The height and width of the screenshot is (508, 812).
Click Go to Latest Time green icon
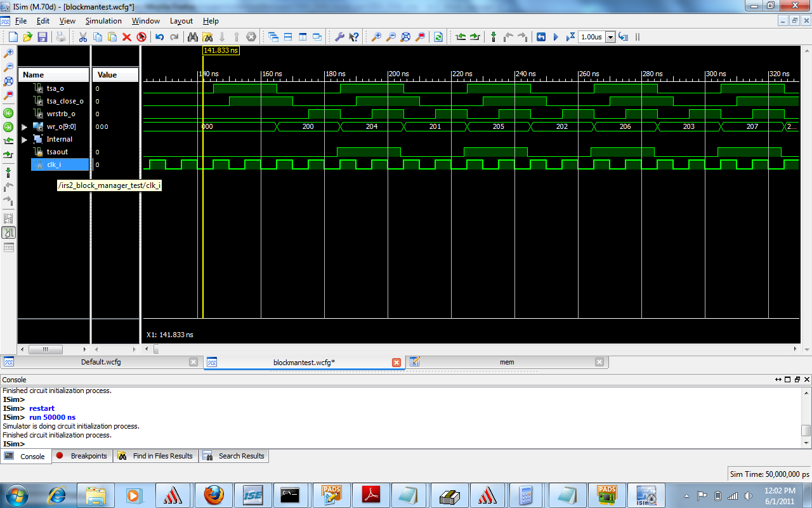click(x=8, y=127)
